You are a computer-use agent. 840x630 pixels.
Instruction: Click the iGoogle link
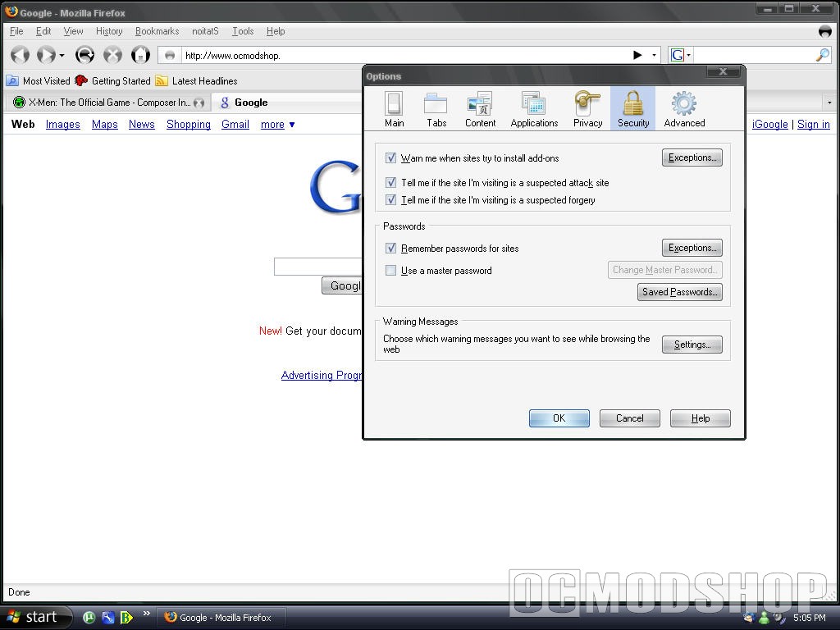[769, 125]
